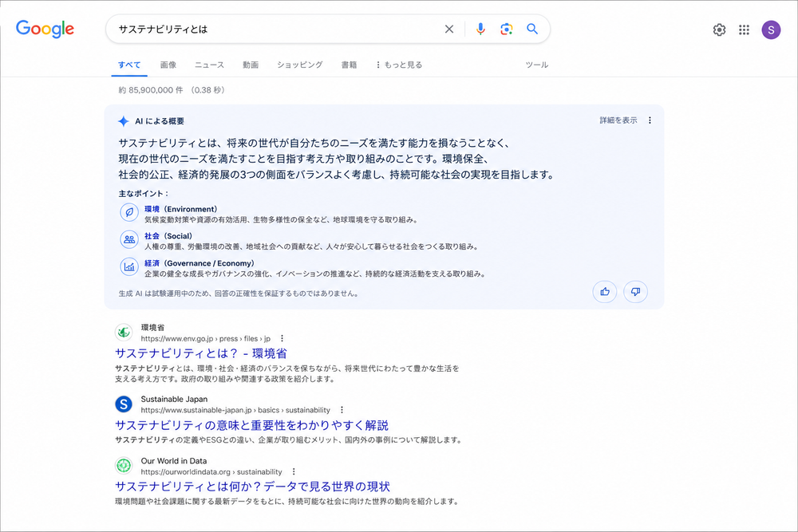Viewport: 798px width, 532px height.
Task: Open サステナビリティとは何か？データで見る世界の現状 result
Action: click(252, 487)
